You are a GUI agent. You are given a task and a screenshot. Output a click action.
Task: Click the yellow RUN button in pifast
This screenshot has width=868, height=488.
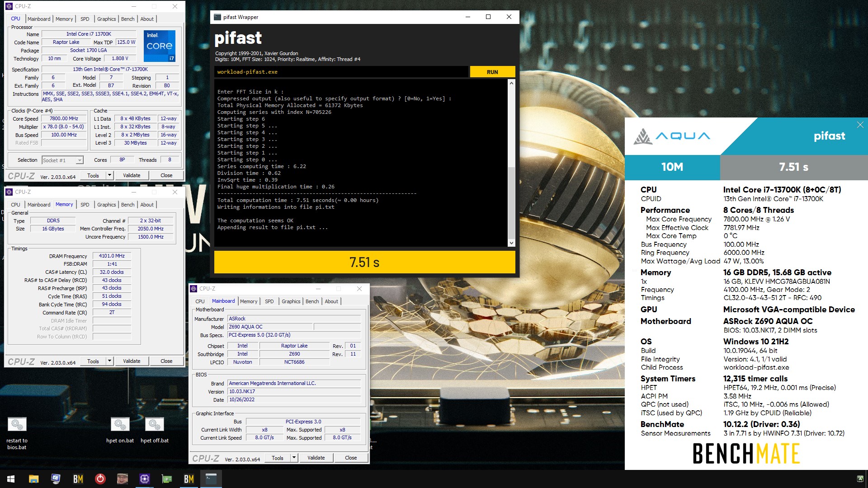pos(492,72)
